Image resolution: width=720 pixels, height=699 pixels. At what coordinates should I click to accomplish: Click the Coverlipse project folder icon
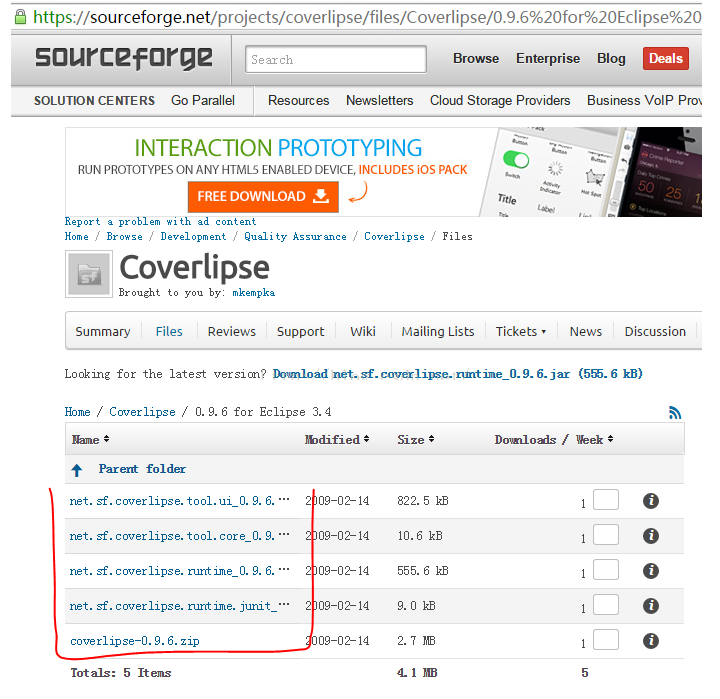[89, 274]
